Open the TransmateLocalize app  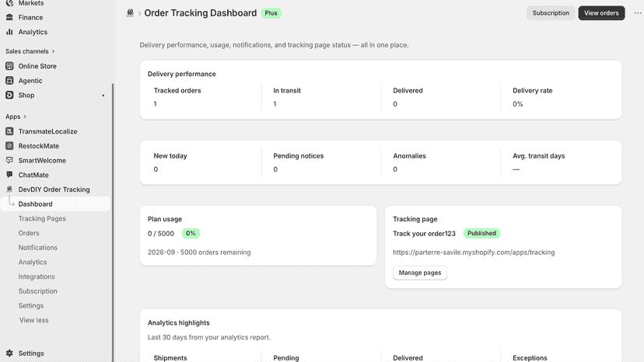coord(47,131)
